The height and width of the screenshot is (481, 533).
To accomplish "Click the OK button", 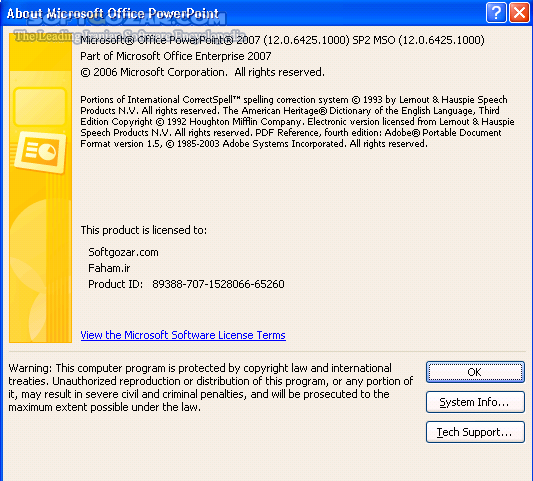I will point(475,372).
